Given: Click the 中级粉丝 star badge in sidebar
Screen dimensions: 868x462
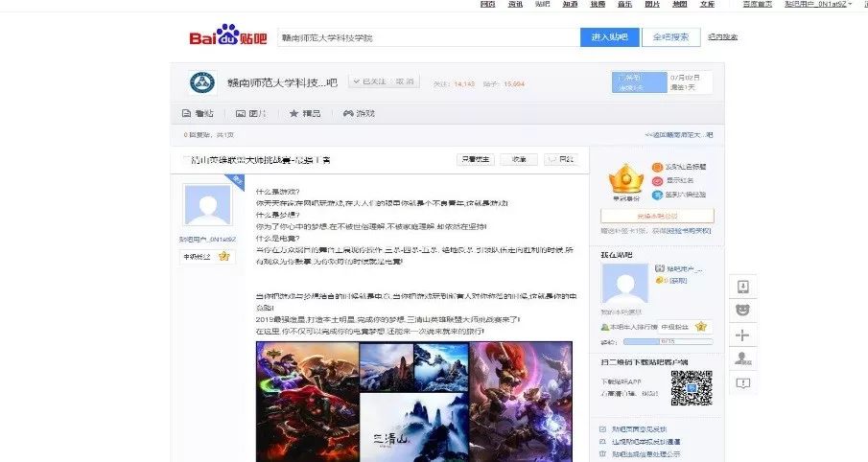Looking at the screenshot, I should [x=684, y=327].
